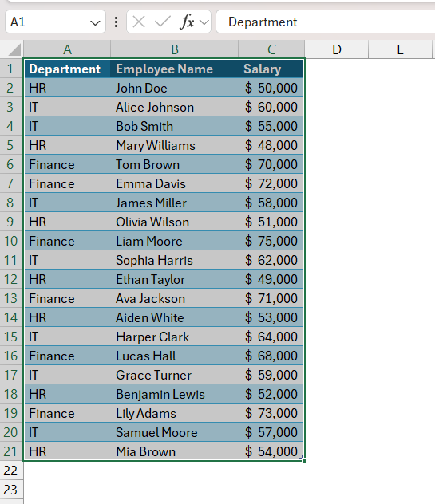
Task: Click the Salary header cell
Action: [x=271, y=69]
